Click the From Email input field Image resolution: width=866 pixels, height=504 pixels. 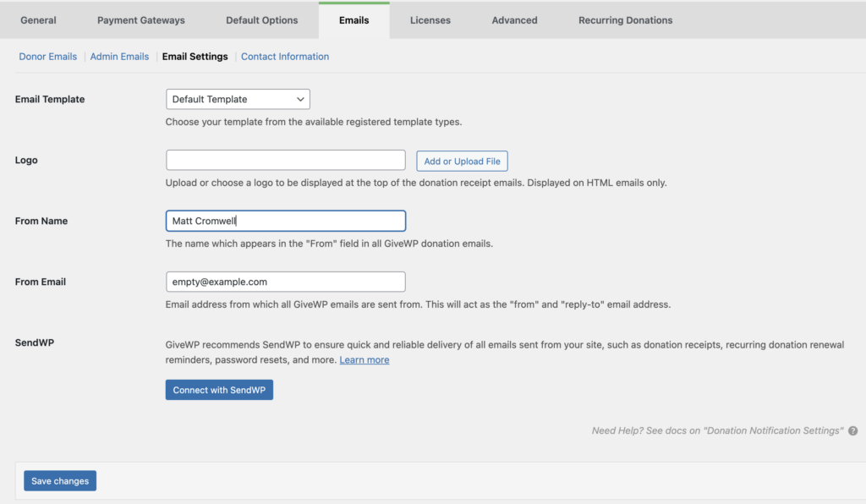[x=286, y=282]
